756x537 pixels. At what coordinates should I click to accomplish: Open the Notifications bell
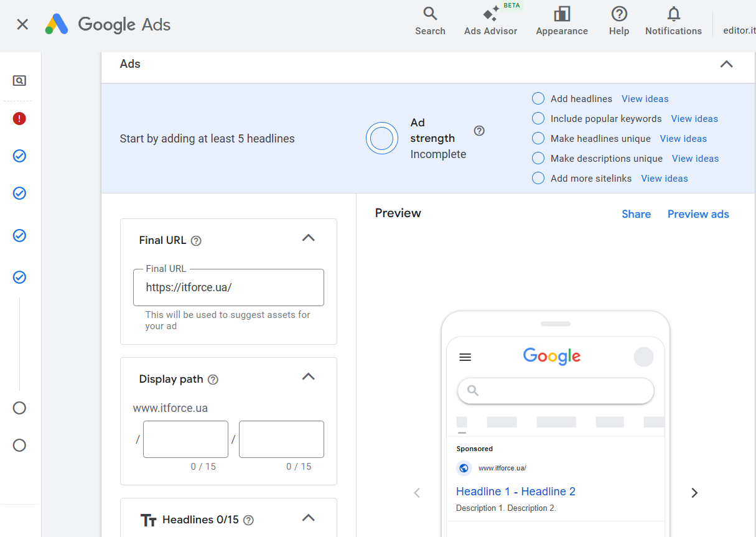point(673,14)
